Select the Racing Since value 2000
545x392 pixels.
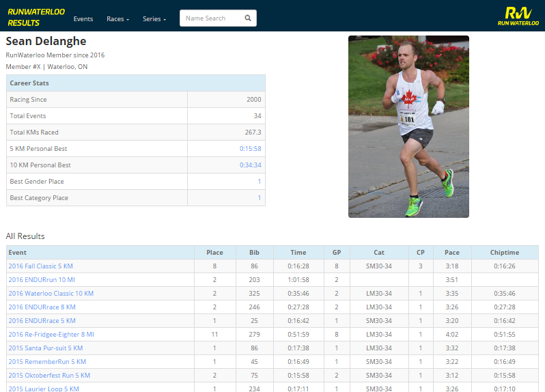254,100
